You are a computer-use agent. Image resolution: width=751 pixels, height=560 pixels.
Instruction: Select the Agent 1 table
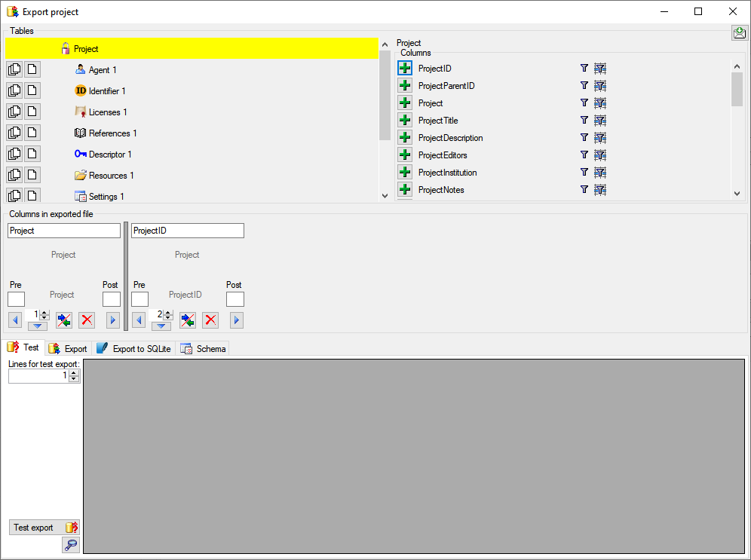click(103, 70)
